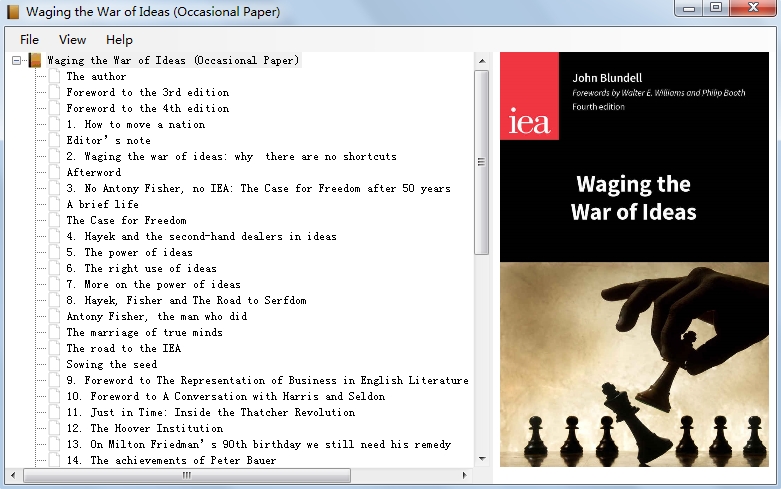Click page icon beside 12. The Hoover Institution
Screen dimensions: 781x489
55,427
